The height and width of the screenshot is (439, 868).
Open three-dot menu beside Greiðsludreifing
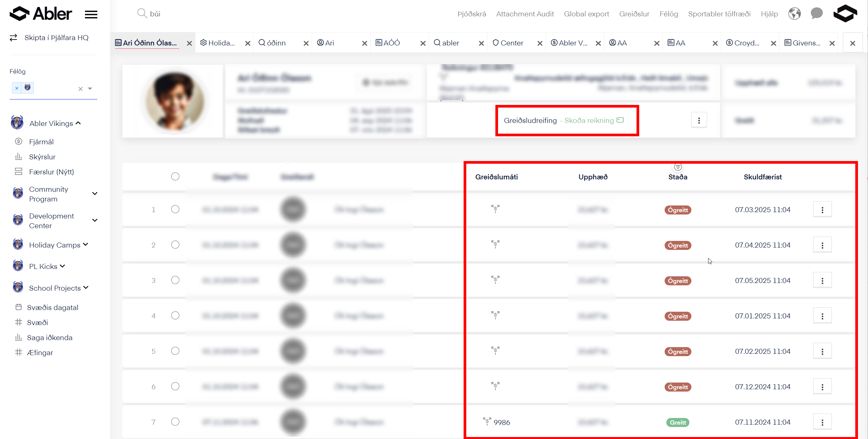click(x=699, y=120)
